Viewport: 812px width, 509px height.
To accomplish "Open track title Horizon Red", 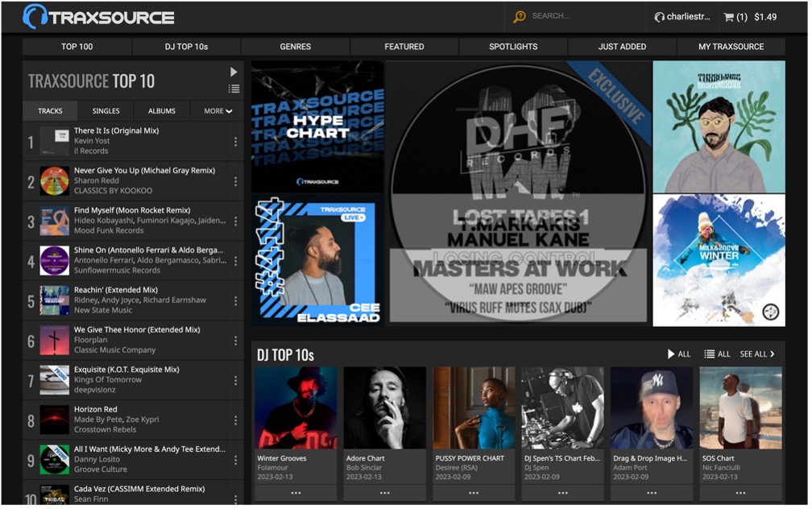I will (96, 409).
